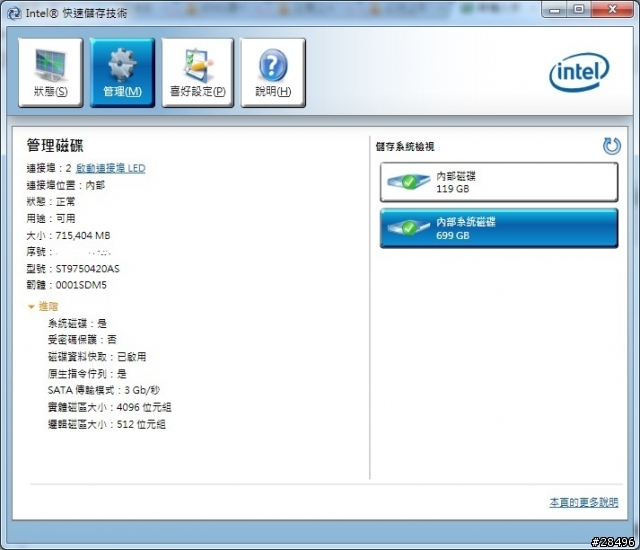This screenshot has width=640, height=550.
Task: Click the 119 GB disk status icon
Action: pos(409,182)
